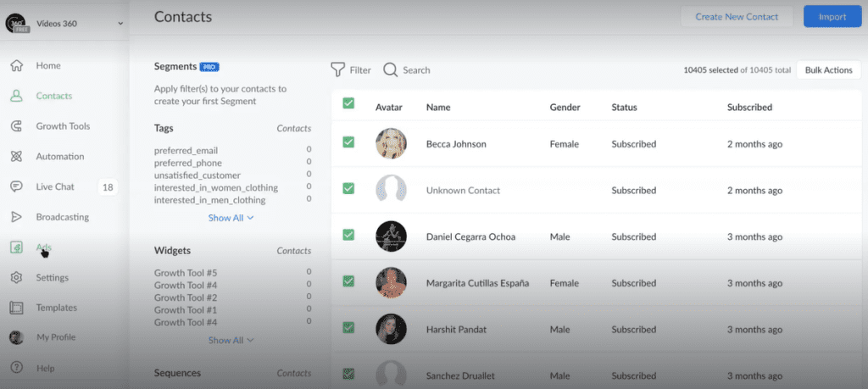Toggle the select-all contacts checkbox

348,103
